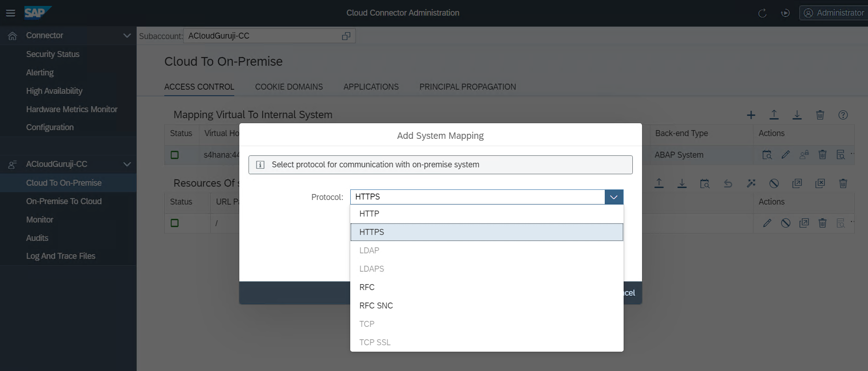Image resolution: width=868 pixels, height=371 pixels.
Task: Collapse the ACloudGuruji-CC sidebar section
Action: 127,164
